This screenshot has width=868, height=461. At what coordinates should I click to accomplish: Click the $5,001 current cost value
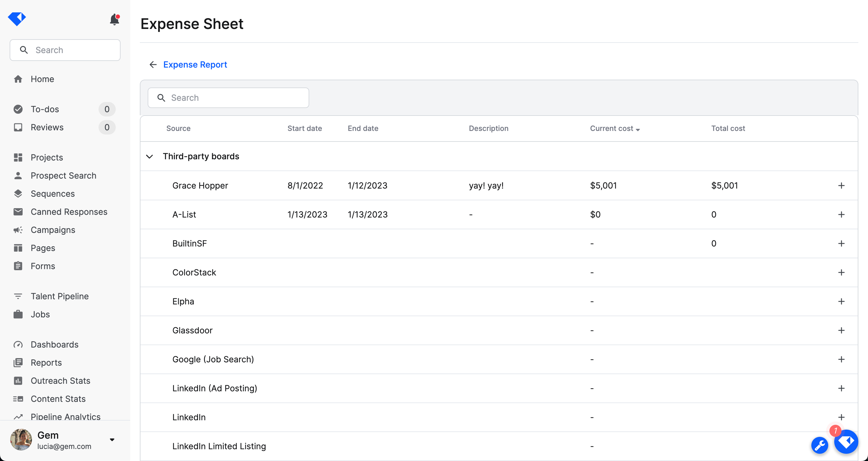(603, 186)
